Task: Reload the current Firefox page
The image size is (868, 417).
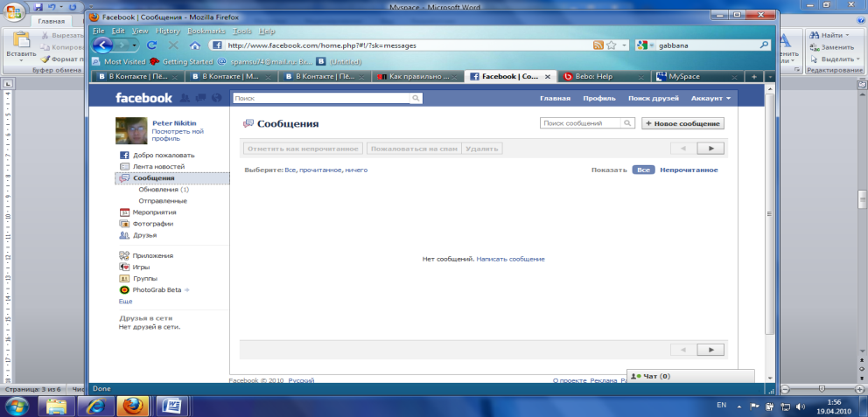Action: [x=151, y=45]
